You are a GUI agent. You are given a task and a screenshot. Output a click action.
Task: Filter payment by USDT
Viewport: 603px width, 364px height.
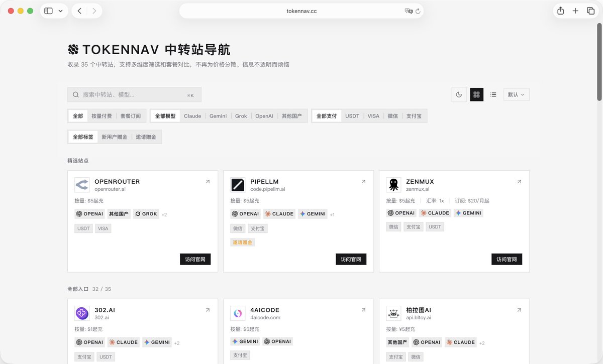[352, 116]
